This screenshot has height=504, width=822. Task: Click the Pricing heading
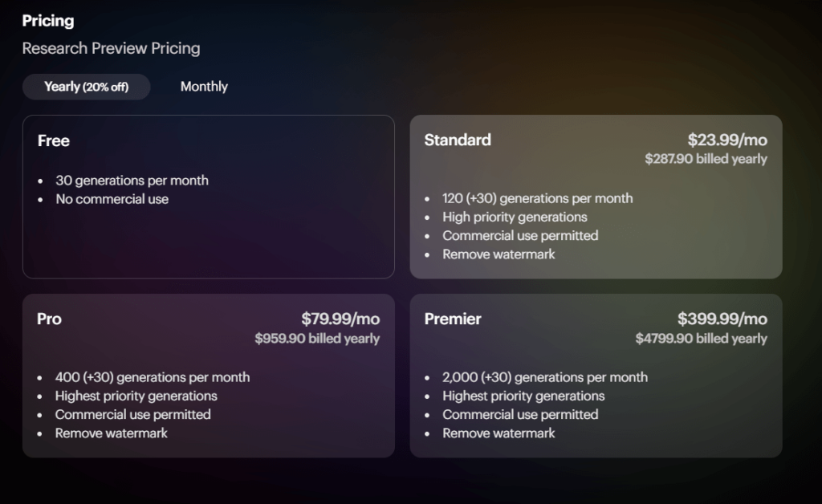pyautogui.click(x=47, y=21)
